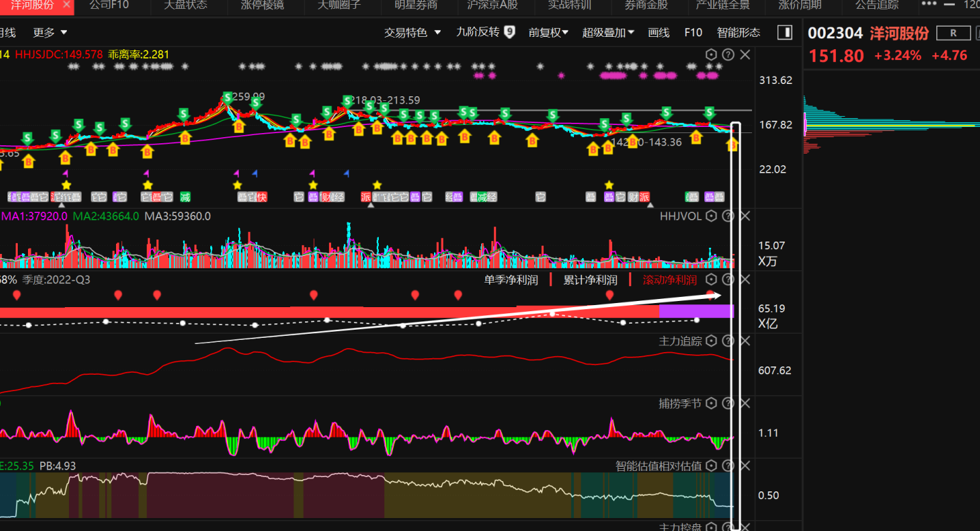This screenshot has width=980, height=531.
Task: Click the MA3:59360.0 label
Action: click(x=177, y=216)
